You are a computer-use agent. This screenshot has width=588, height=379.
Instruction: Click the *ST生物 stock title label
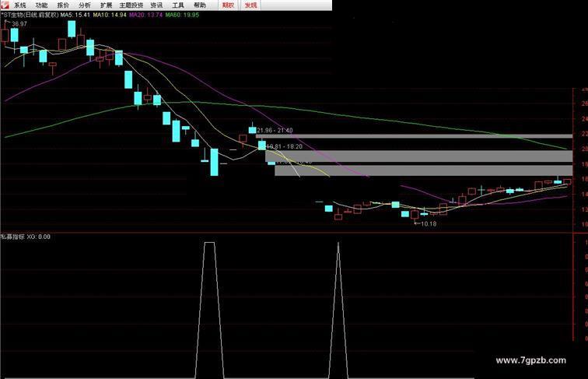30,15
